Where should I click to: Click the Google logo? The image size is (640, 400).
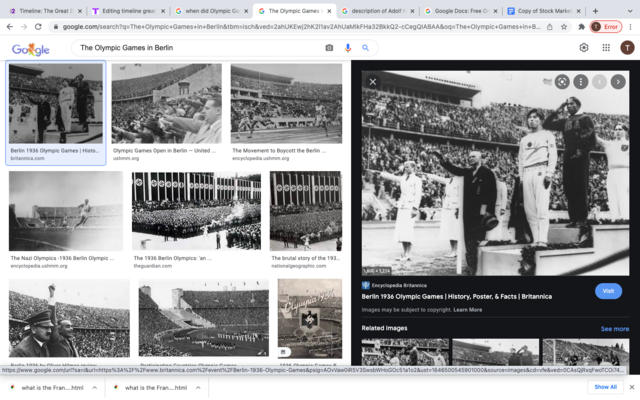point(31,49)
